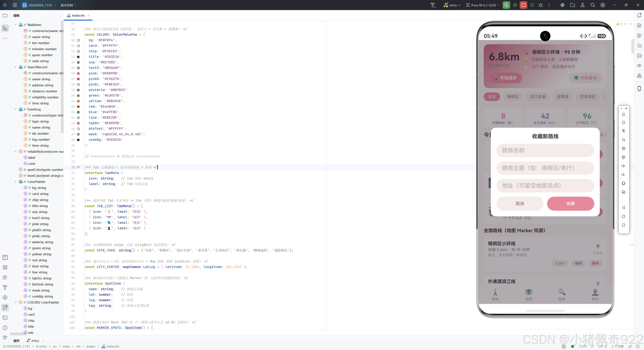Close the index.ets tab
644x350 pixels.
pos(89,15)
